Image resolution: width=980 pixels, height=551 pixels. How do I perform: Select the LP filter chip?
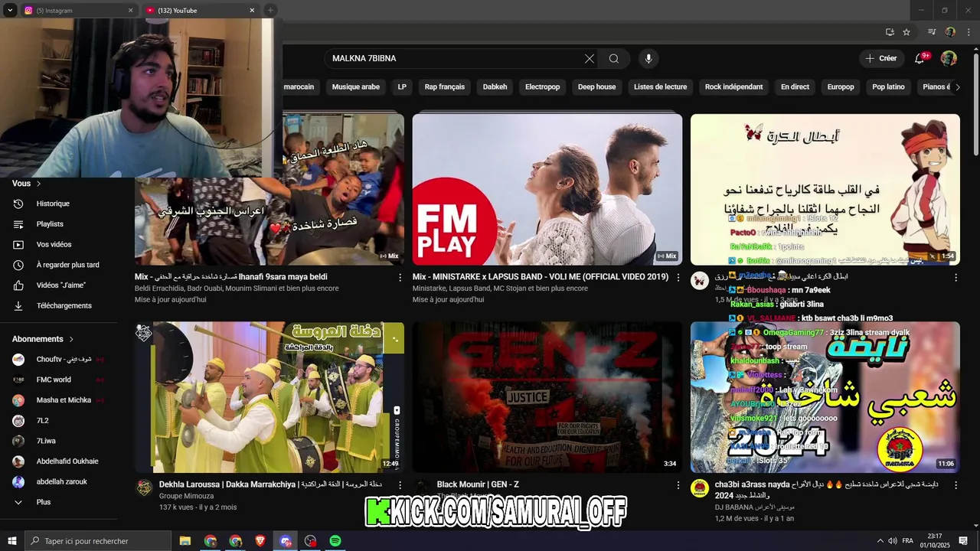(402, 87)
